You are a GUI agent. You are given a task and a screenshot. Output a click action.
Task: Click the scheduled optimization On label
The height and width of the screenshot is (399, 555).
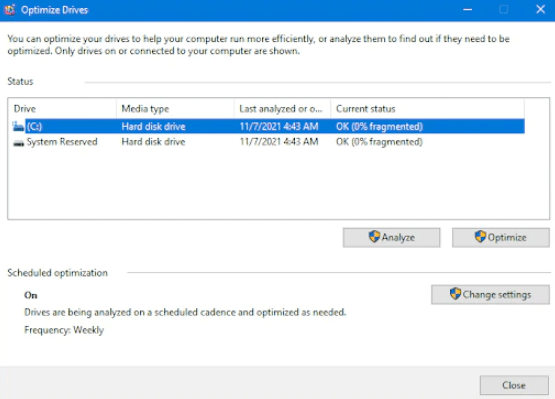point(31,295)
